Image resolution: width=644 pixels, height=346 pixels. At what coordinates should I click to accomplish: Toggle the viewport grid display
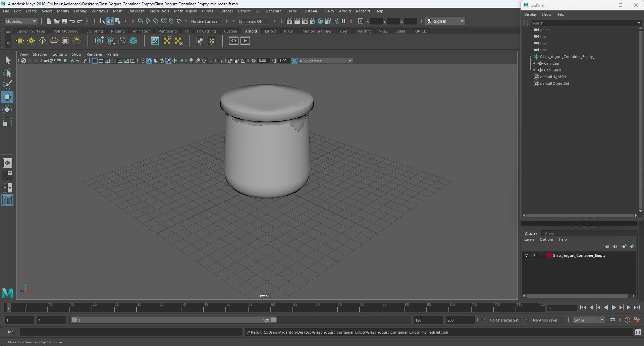95,61
